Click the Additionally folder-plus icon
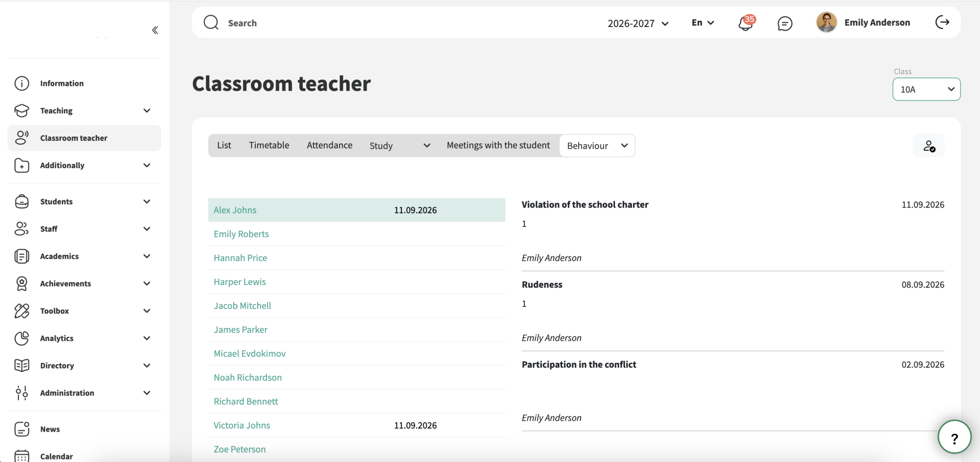 pos(22,165)
